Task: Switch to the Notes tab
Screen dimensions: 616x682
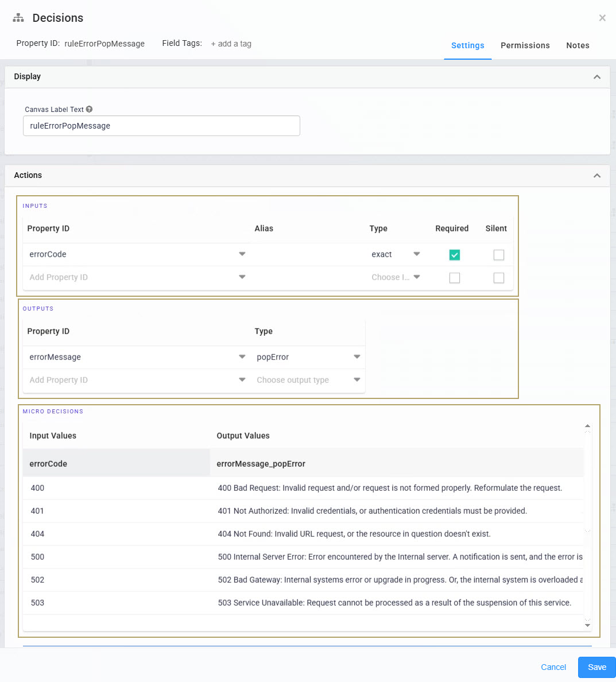Action: (578, 45)
